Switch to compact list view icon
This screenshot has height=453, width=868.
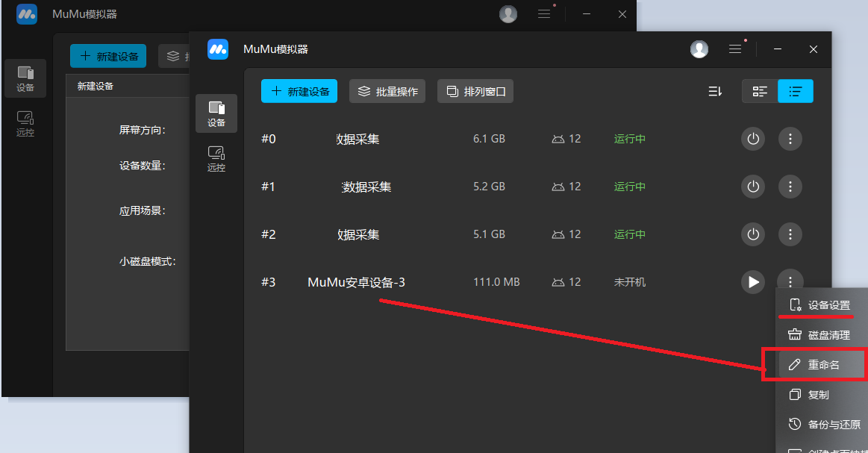click(796, 91)
